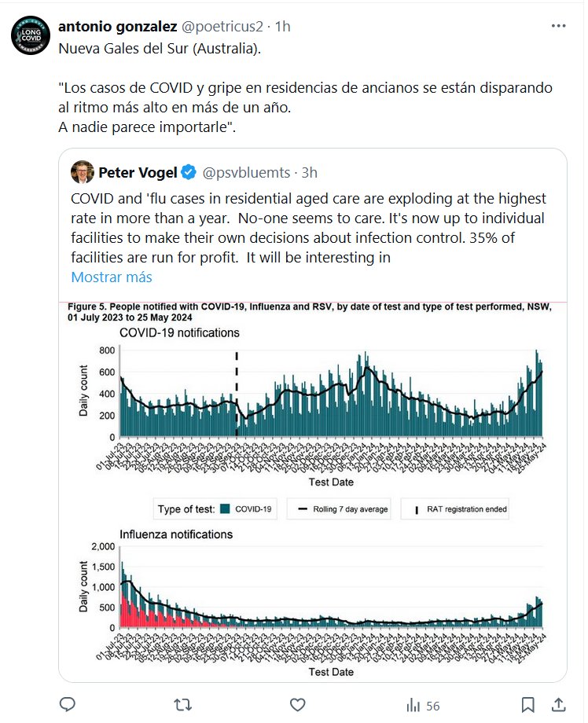Click the repost arrows icon
Screen dimensions: 588x723
click(x=182, y=704)
